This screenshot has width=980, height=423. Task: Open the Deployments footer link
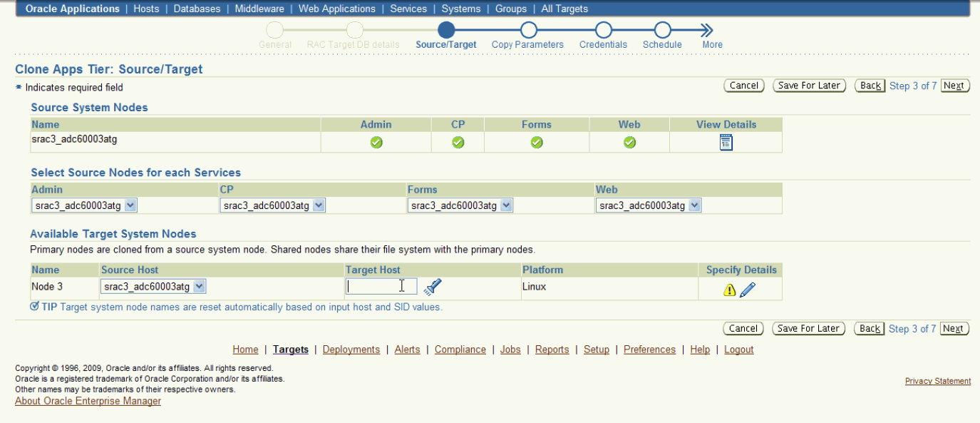tap(351, 350)
